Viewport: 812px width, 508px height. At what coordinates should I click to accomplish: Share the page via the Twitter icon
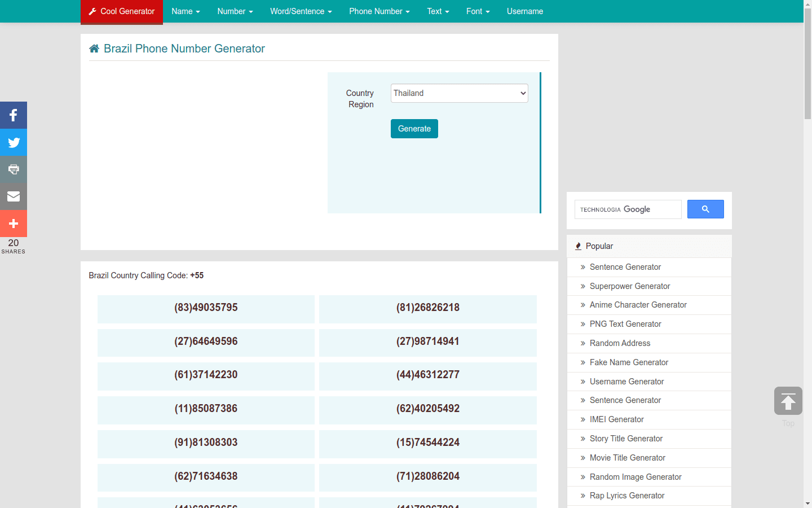tap(13, 142)
